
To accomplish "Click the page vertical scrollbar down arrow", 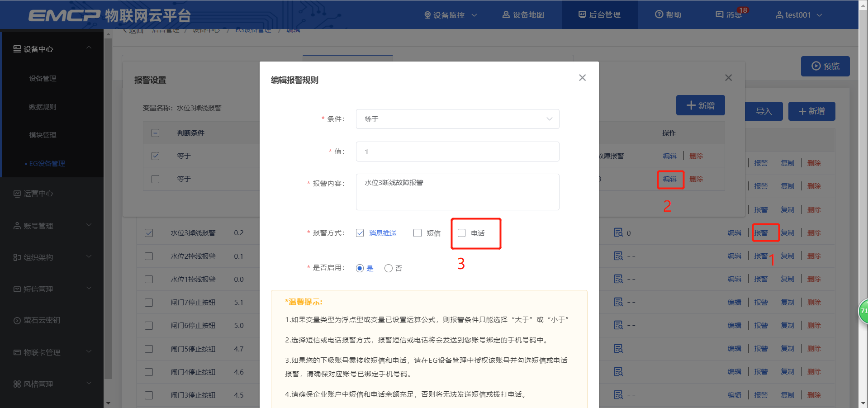I will pos(863,403).
